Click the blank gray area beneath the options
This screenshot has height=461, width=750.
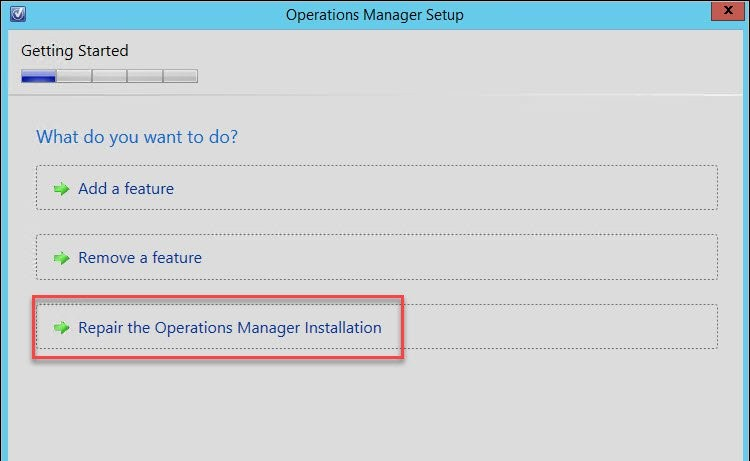pyautogui.click(x=375, y=406)
